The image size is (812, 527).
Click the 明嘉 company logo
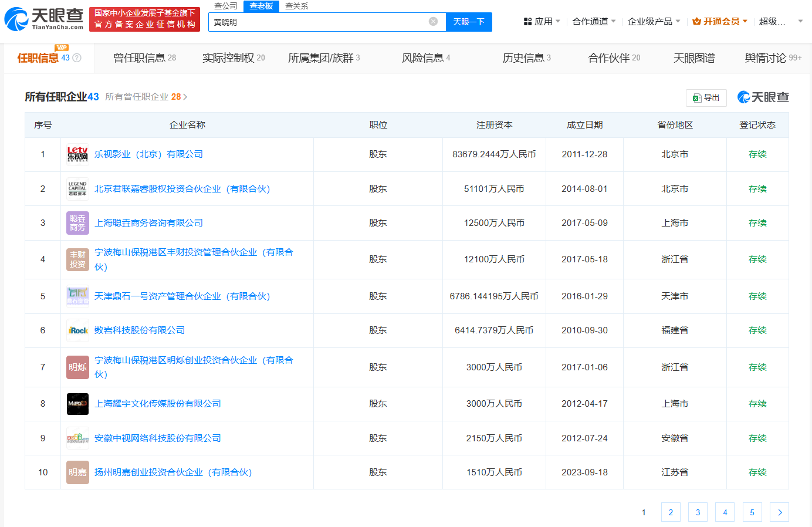tap(77, 472)
